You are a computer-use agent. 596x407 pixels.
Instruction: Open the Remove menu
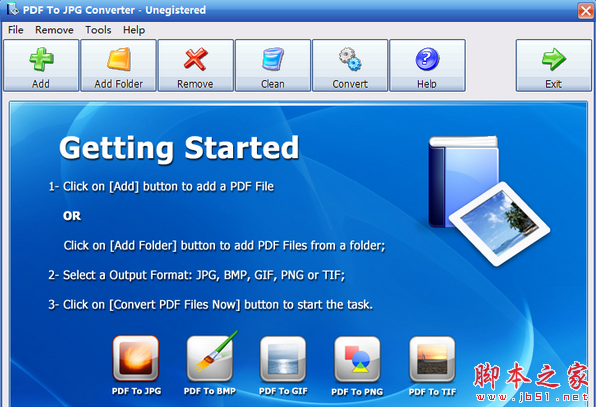click(54, 30)
